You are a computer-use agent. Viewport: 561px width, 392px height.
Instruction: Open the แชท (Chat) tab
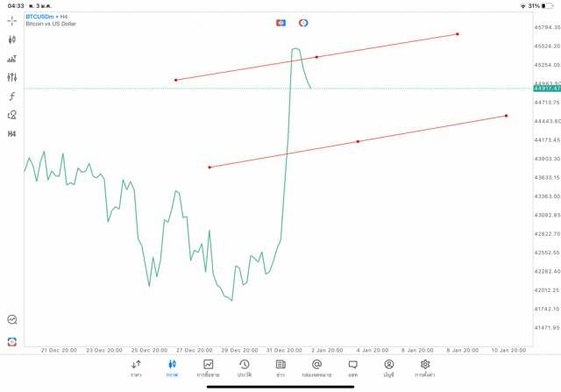[x=352, y=367]
